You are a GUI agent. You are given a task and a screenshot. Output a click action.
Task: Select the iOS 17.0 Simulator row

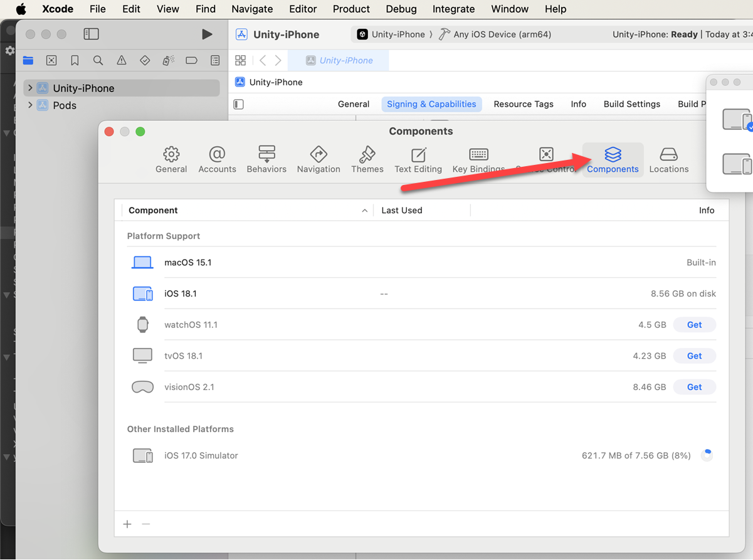(x=421, y=455)
